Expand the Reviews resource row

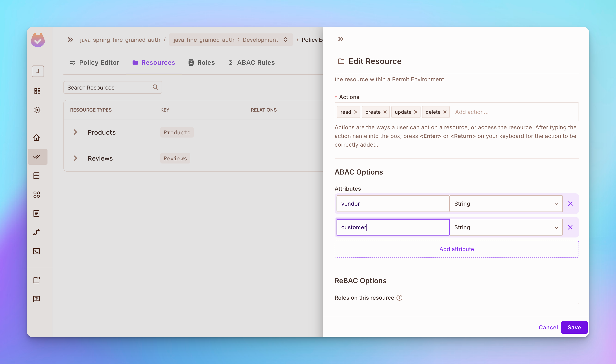coord(76,158)
